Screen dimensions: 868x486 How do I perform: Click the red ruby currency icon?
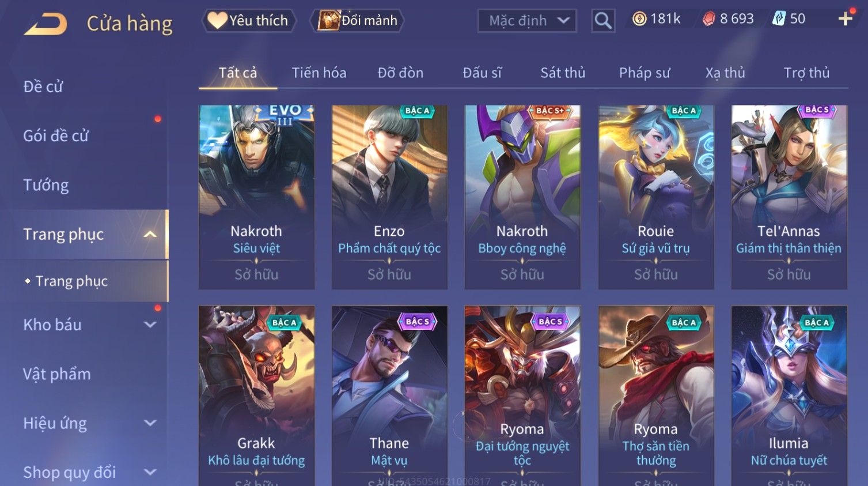(708, 19)
